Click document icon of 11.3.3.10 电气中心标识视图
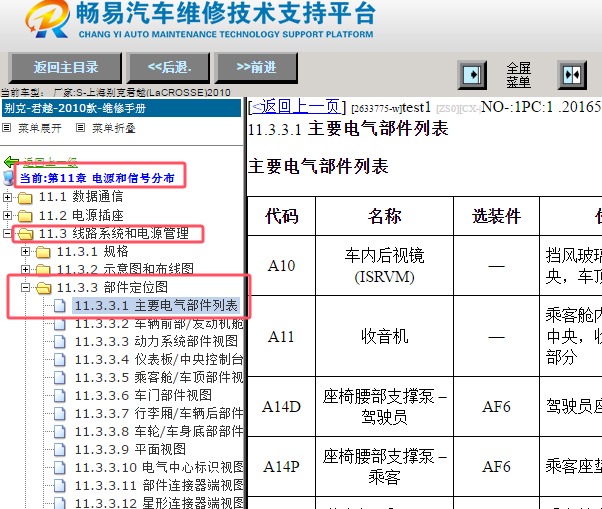The image size is (602, 509). tap(60, 468)
